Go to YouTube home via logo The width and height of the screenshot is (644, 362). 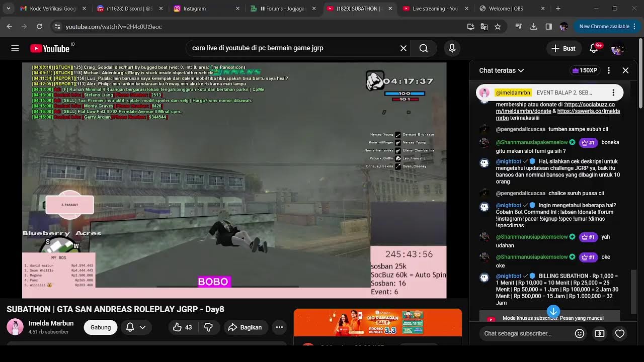pos(50,48)
